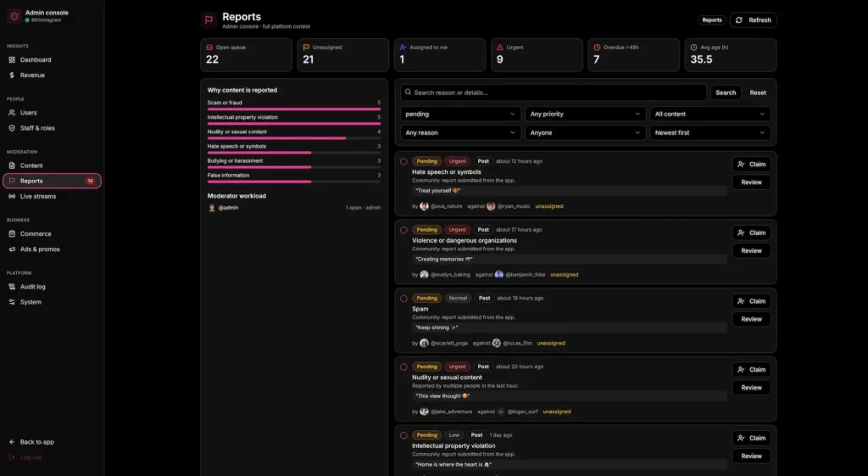Select the Spam report circle

click(403, 299)
